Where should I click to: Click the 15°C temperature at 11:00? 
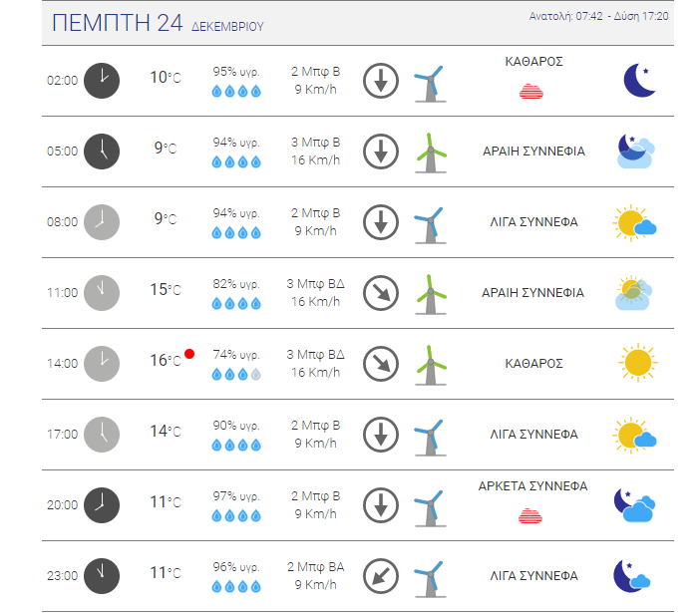[x=166, y=289]
